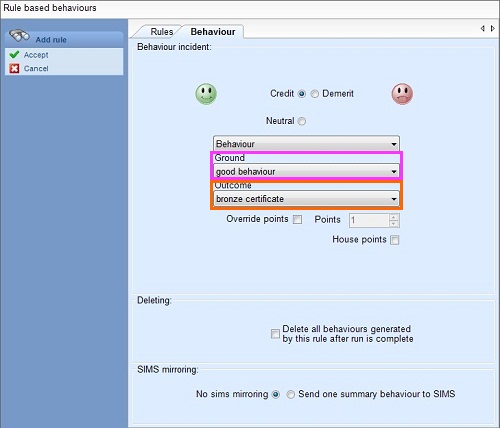Click the left tab scroll arrow
Viewport: 500px width, 428px height.
tap(482, 29)
